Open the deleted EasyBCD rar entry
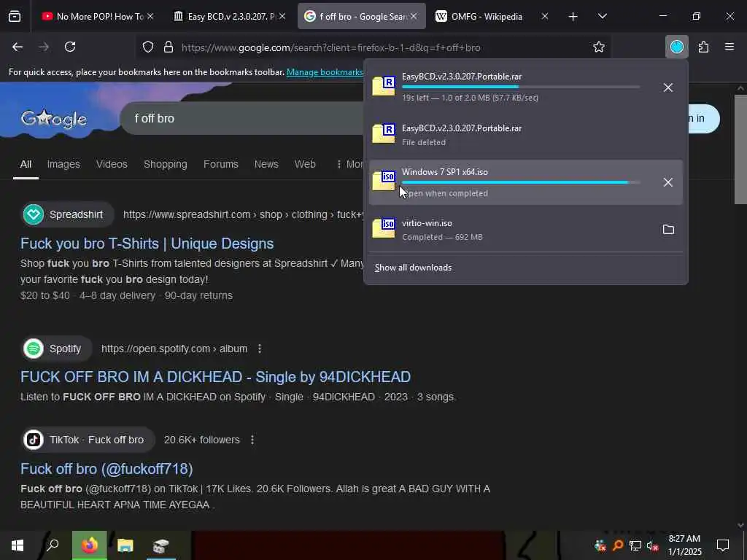 525,135
